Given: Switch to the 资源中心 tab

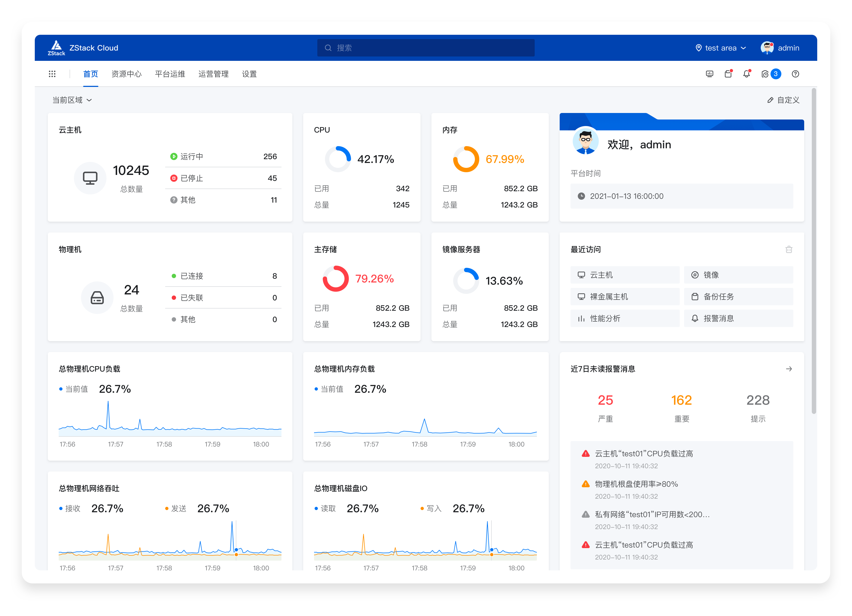Looking at the screenshot, I should tap(126, 74).
